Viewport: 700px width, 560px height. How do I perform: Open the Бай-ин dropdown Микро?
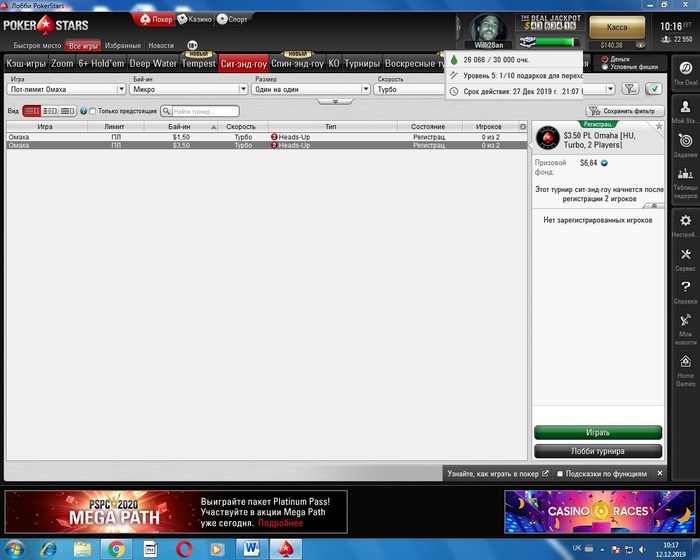click(188, 89)
